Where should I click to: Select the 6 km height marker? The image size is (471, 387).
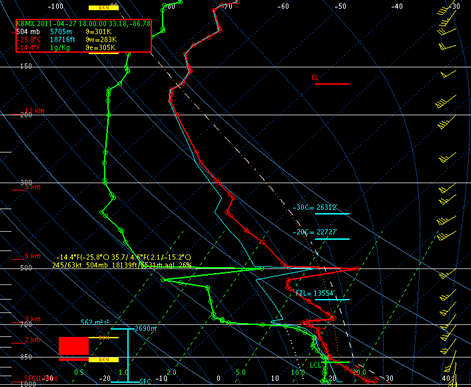coord(33,256)
